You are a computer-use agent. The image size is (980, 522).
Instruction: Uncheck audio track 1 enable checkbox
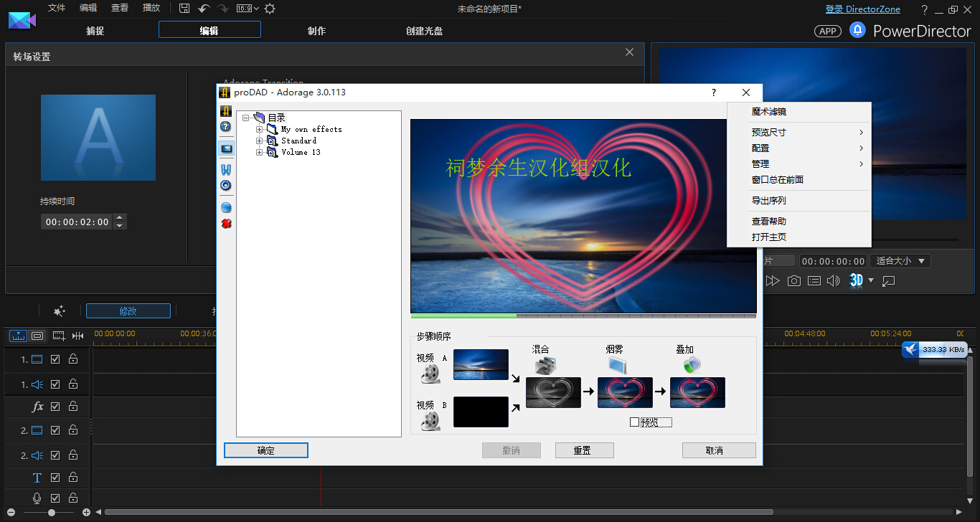click(55, 384)
